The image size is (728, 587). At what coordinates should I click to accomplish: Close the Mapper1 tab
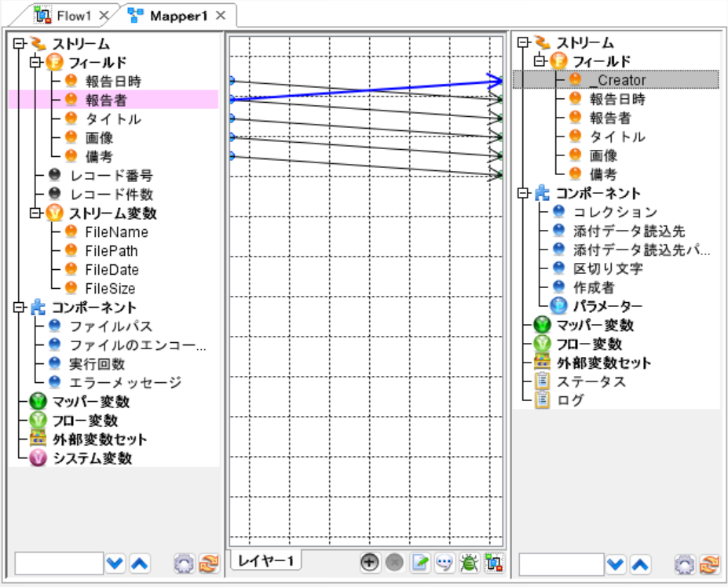(x=221, y=16)
